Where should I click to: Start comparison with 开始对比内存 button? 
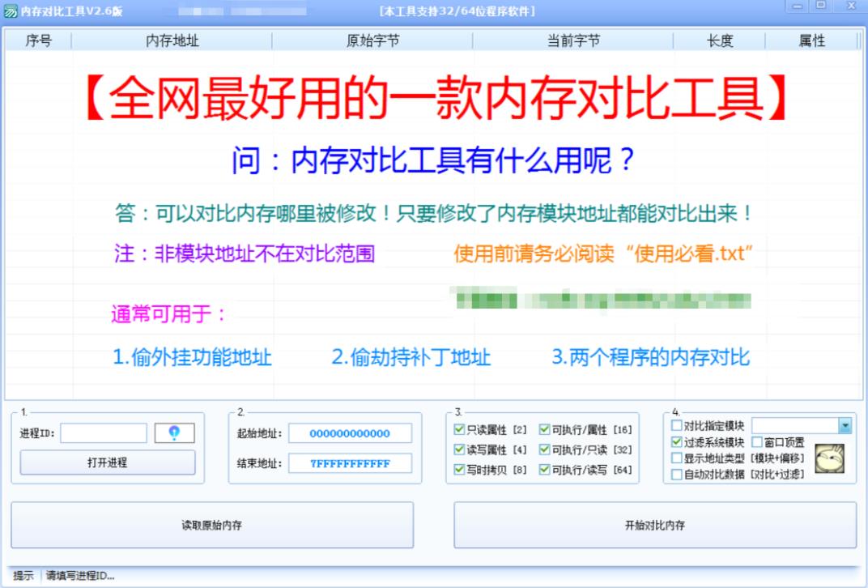pyautogui.click(x=655, y=525)
